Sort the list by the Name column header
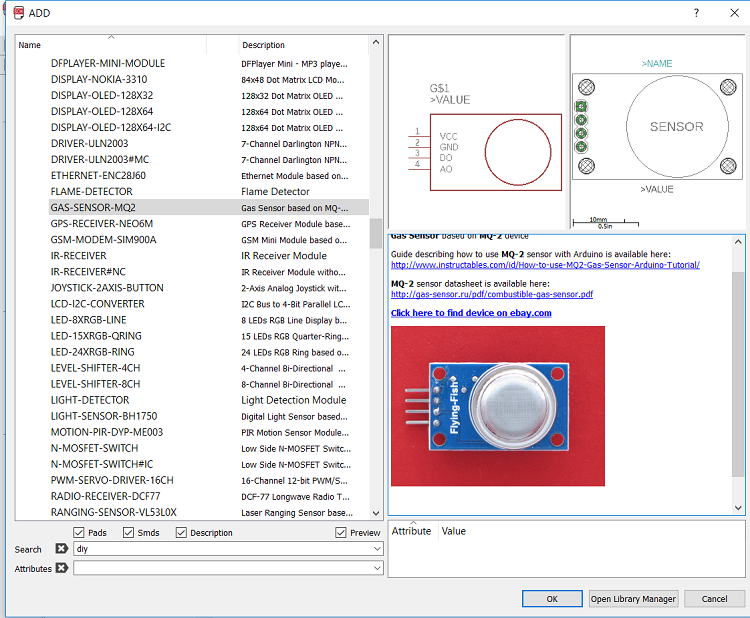 [x=111, y=45]
